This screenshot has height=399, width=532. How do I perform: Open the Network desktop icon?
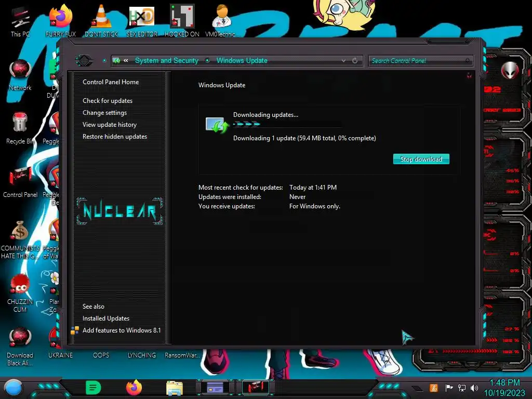(20, 75)
